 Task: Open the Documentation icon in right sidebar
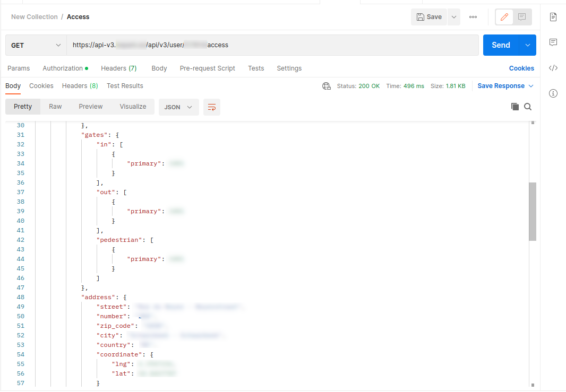point(553,17)
